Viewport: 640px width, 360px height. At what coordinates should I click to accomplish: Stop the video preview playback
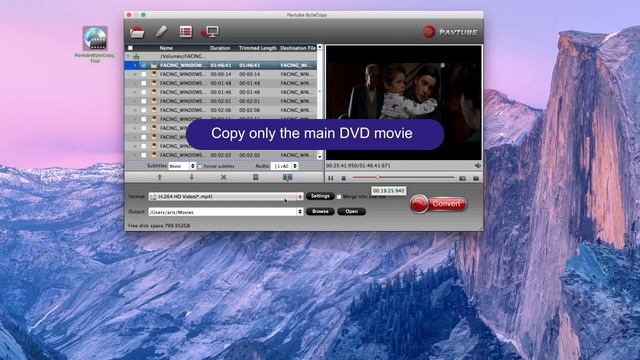344,178
